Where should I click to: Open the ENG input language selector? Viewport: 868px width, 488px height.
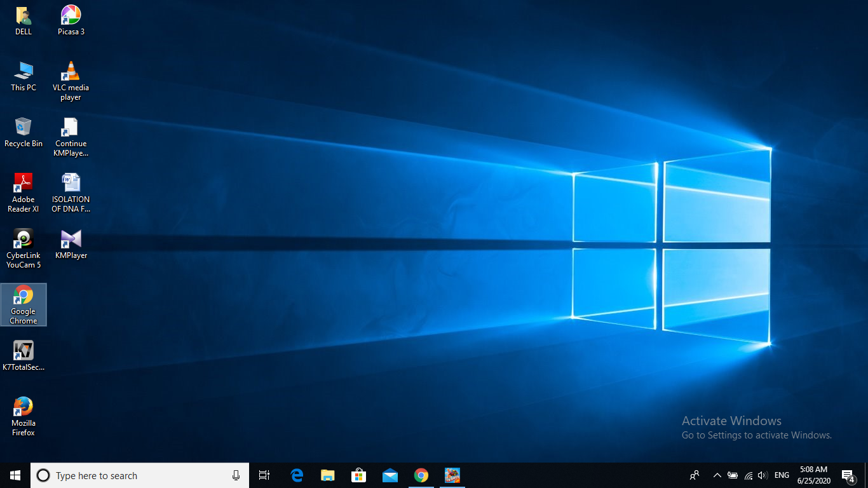pos(782,475)
